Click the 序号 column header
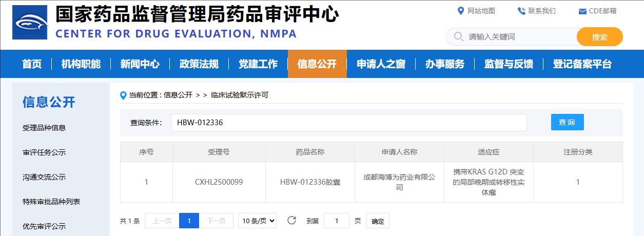644x236 pixels. pyautogui.click(x=146, y=152)
